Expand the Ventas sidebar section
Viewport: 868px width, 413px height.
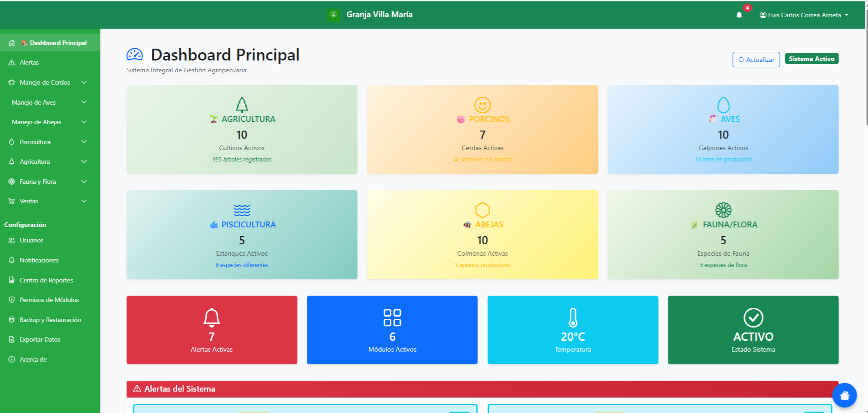click(50, 201)
